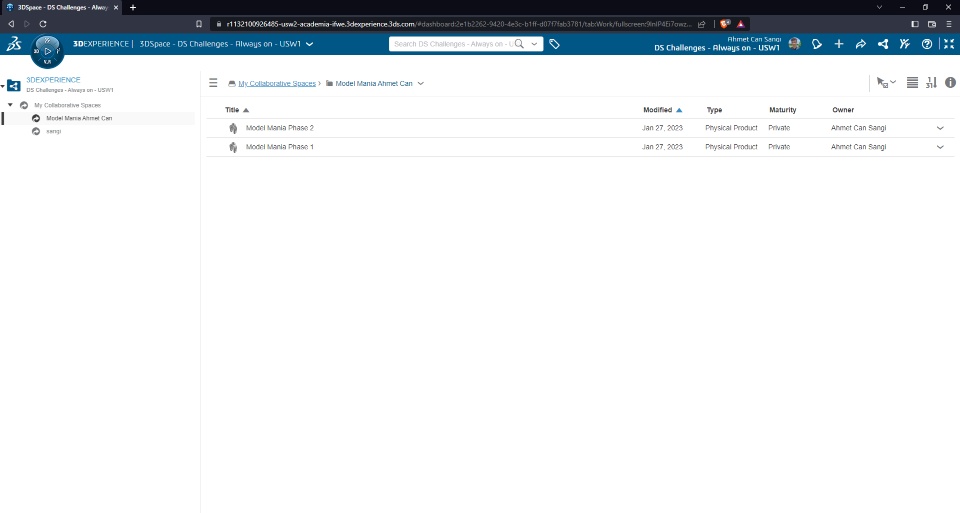The image size is (960, 513).
Task: Select the 3DSpace browser tab
Action: pos(61,7)
